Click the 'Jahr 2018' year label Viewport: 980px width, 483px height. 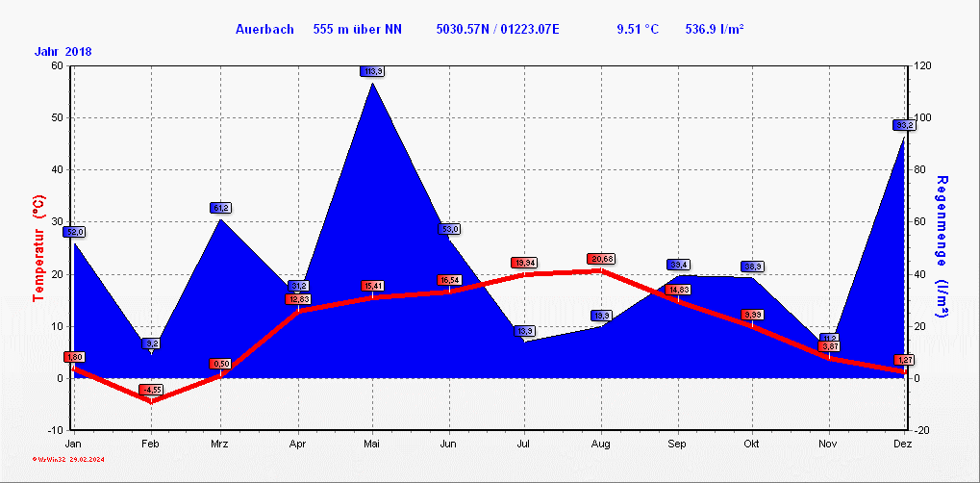pos(63,51)
